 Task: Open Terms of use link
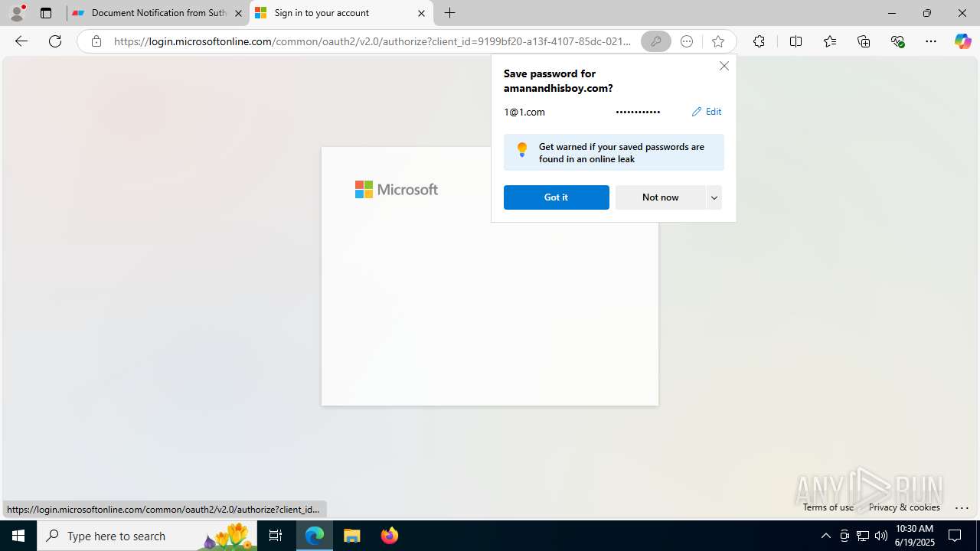pos(828,507)
